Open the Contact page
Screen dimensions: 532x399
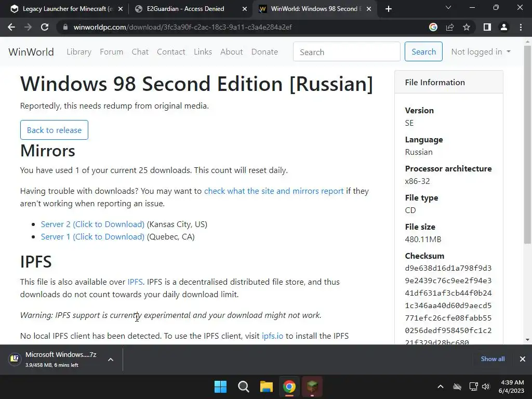click(171, 52)
